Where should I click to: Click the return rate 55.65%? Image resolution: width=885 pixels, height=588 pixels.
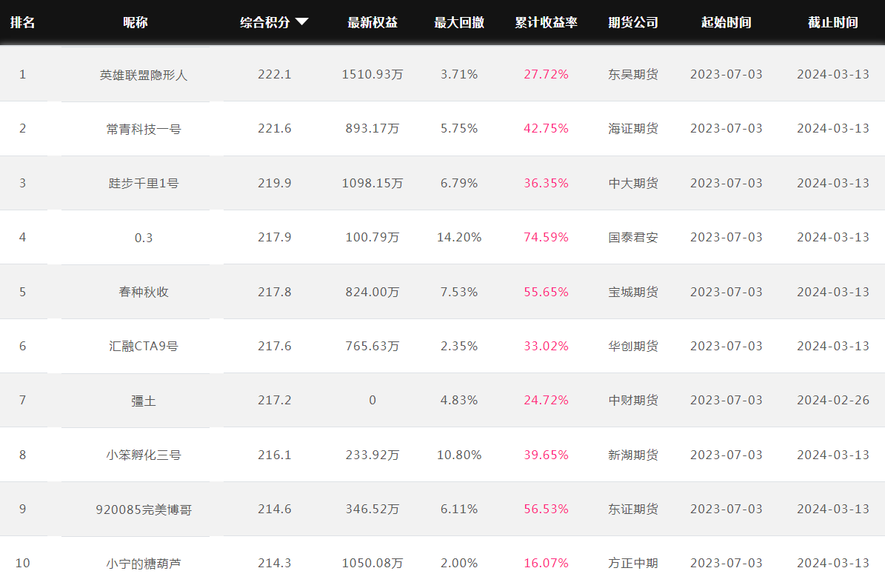click(547, 292)
